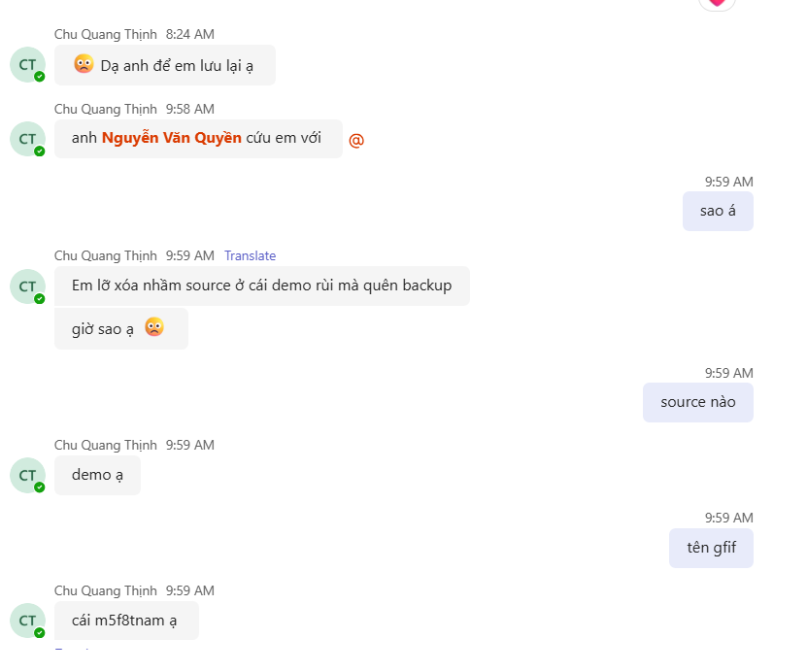This screenshot has height=672, width=807.
Task: Click Chu Quang Thịnh's name above "demo ạ"
Action: (105, 445)
